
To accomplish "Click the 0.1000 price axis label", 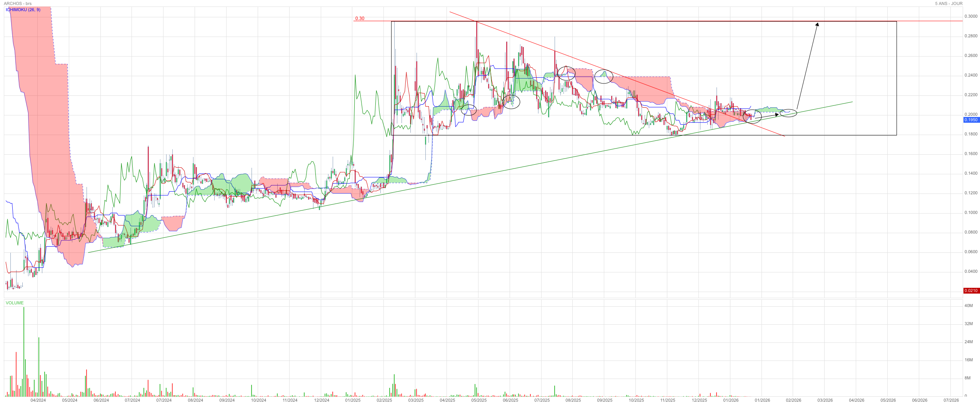I will point(971,212).
